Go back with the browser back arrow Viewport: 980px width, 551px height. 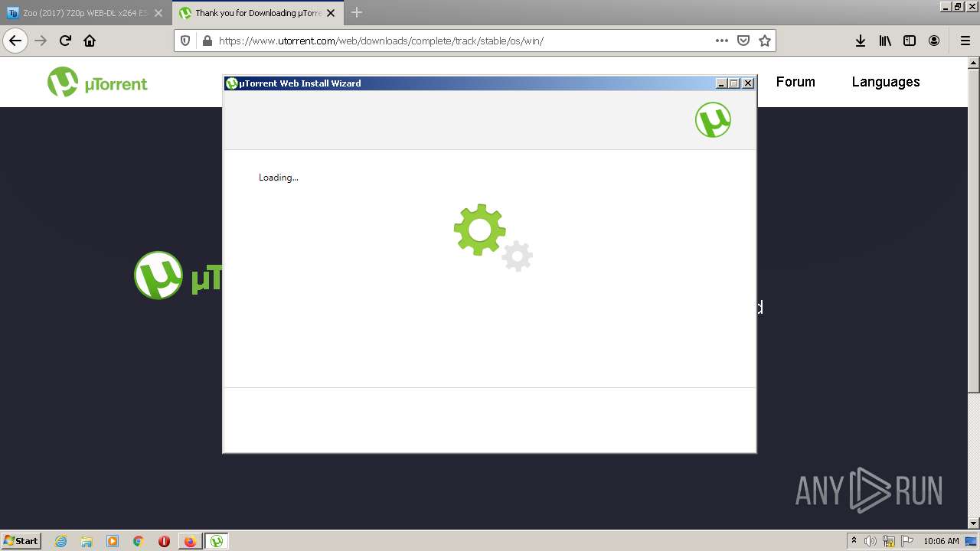pyautogui.click(x=15, y=41)
